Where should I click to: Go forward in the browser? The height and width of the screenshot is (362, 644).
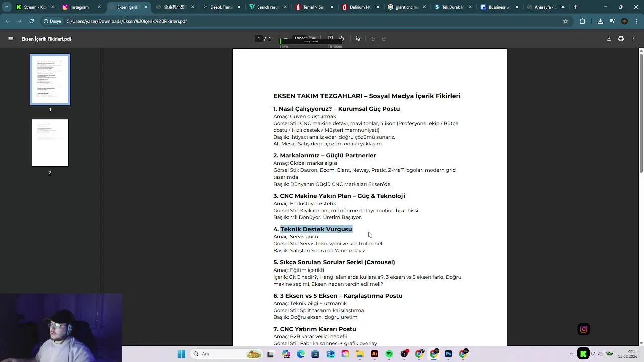tap(20, 21)
